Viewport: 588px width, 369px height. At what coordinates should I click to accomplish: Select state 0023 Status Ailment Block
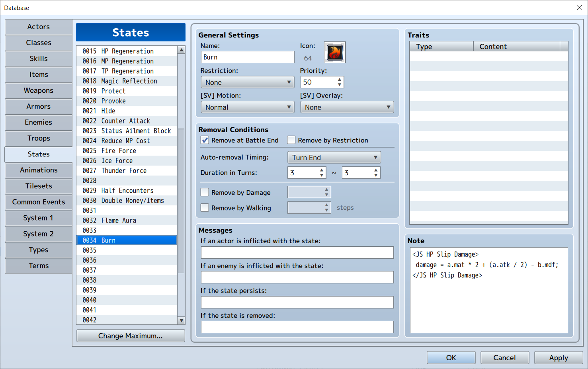(x=127, y=131)
